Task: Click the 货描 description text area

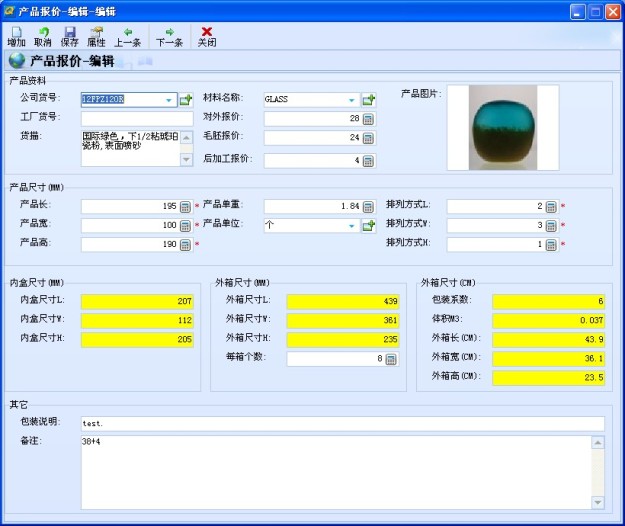Action: click(131, 148)
